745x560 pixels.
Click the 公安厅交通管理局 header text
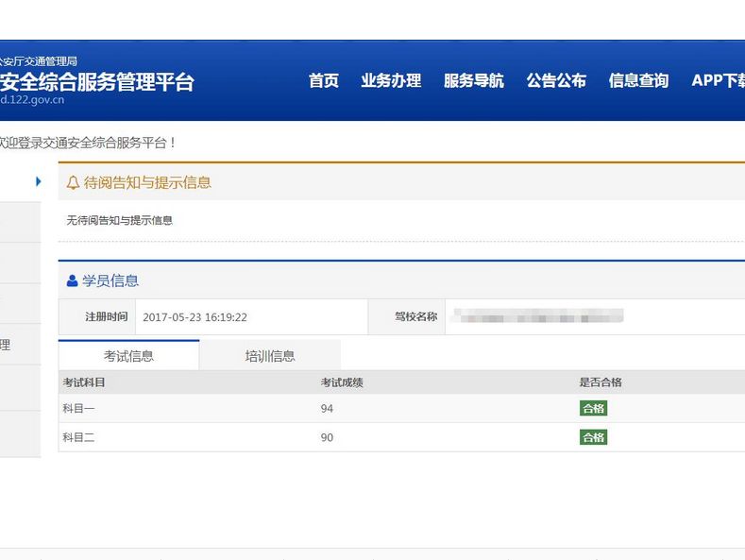[39, 61]
